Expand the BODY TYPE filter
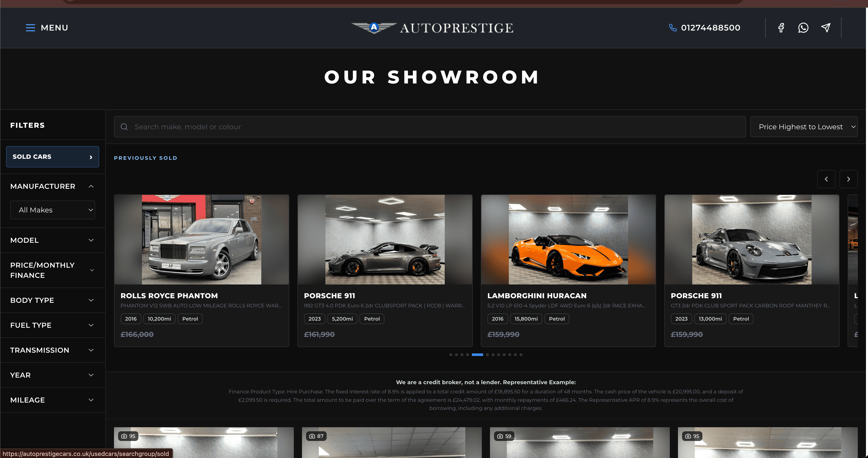This screenshot has width=868, height=458. 53,300
